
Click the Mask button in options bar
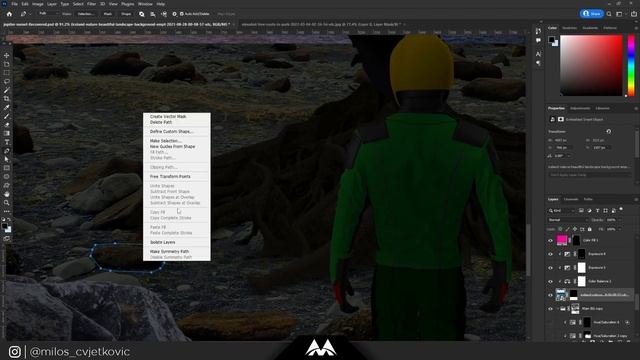108,14
